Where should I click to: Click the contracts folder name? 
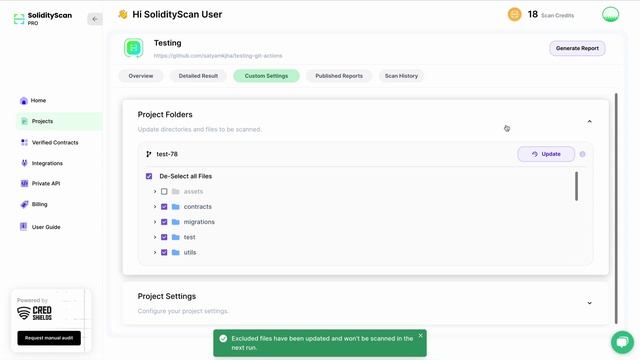[x=198, y=207]
